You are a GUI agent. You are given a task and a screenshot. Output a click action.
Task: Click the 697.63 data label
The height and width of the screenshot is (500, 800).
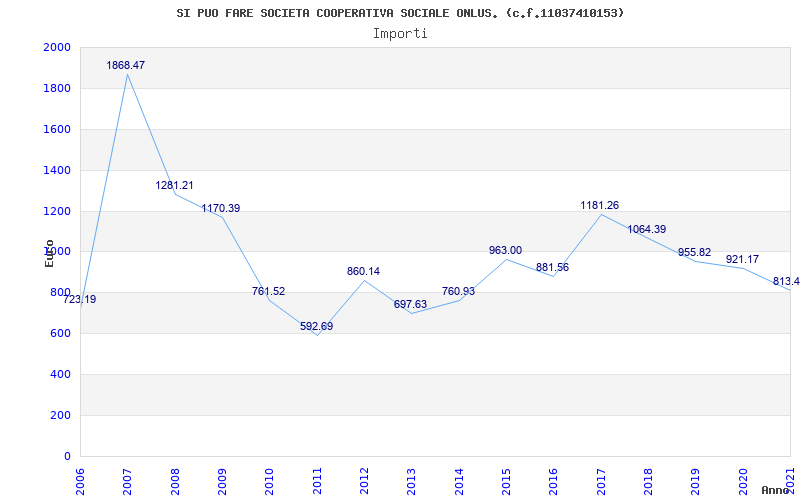click(x=410, y=305)
